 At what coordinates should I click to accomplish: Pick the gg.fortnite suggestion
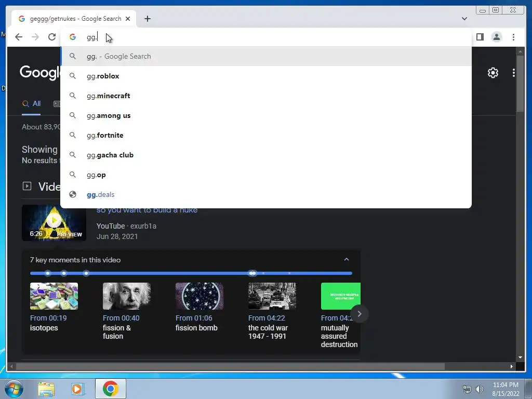click(x=265, y=135)
